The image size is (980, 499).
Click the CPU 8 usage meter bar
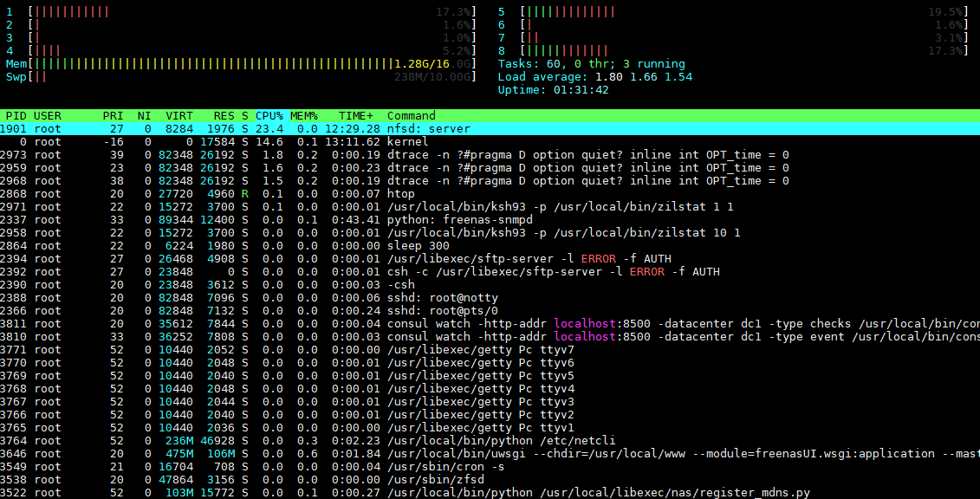732,50
